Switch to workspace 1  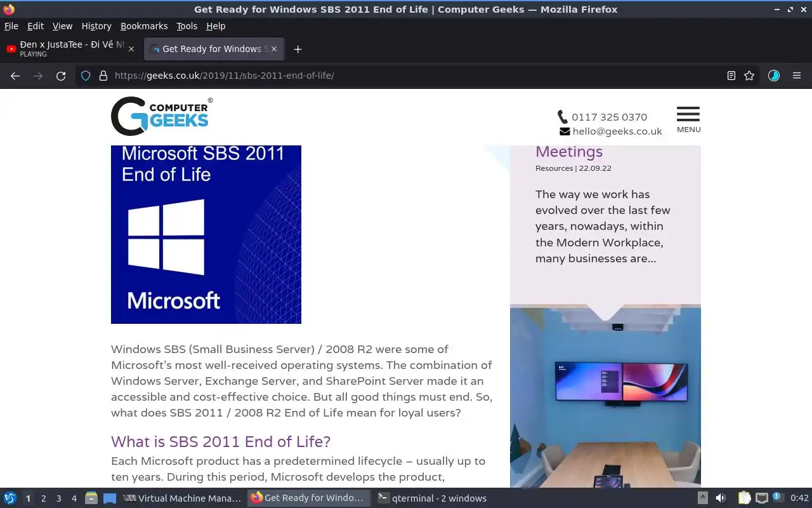[28, 498]
